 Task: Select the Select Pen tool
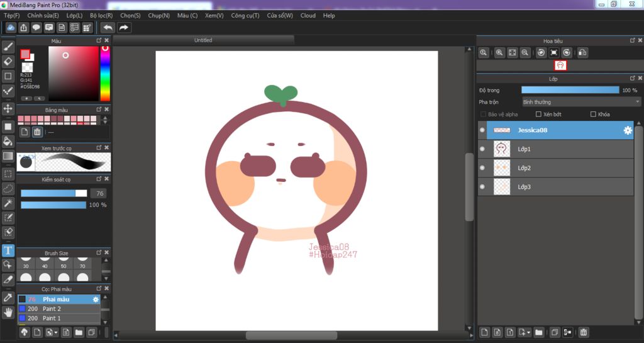pyautogui.click(x=8, y=218)
